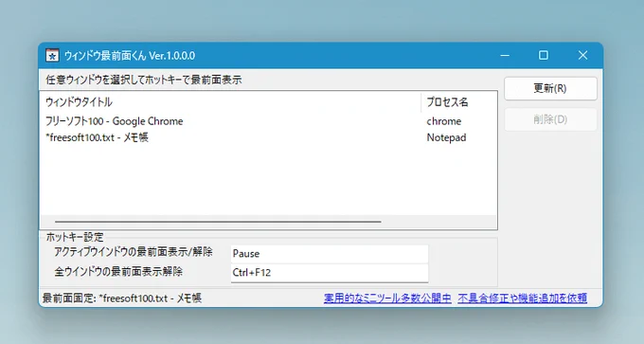Sort by プロセス名 column header
This screenshot has height=344, width=644.
(459, 102)
